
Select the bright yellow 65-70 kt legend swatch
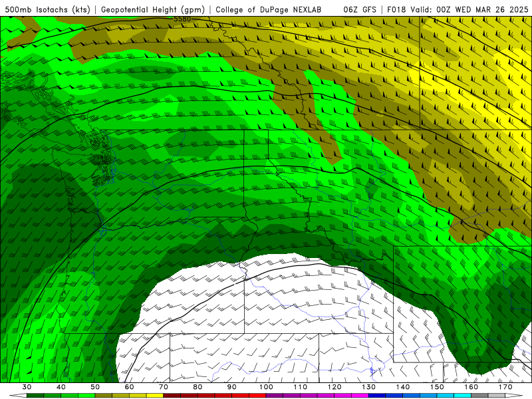[x=155, y=396]
